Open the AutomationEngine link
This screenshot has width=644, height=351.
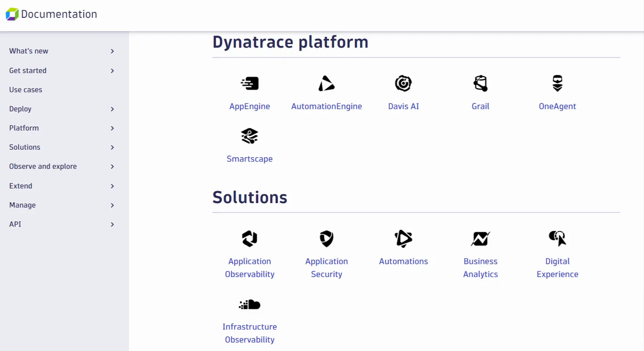click(326, 106)
